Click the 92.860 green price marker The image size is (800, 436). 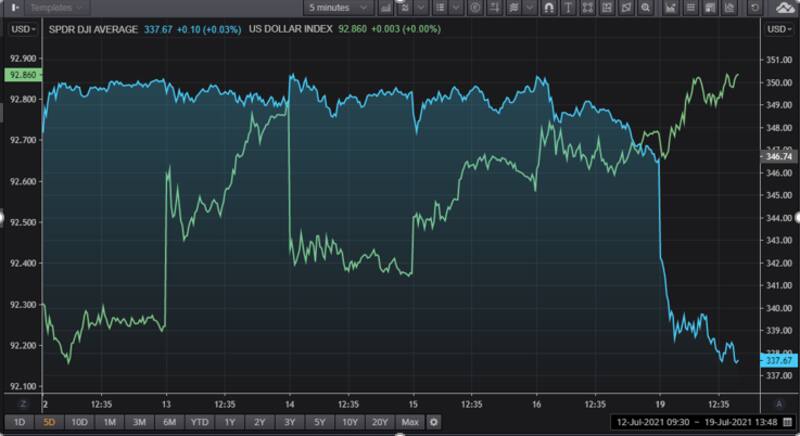[x=21, y=76]
